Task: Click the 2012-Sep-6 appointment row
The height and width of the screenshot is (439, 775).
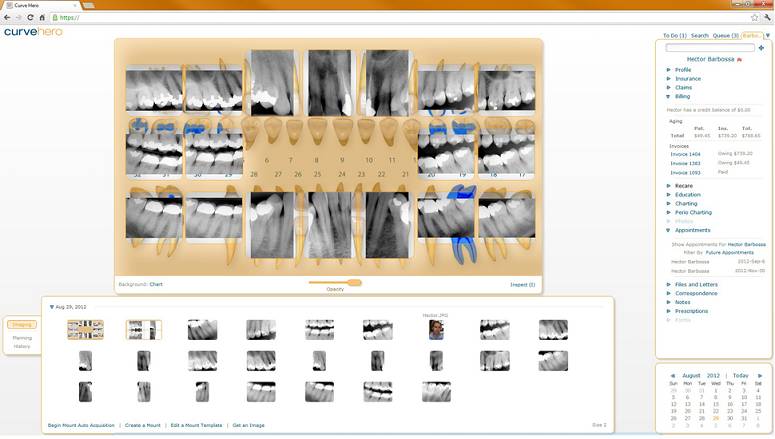Action: (x=718, y=262)
